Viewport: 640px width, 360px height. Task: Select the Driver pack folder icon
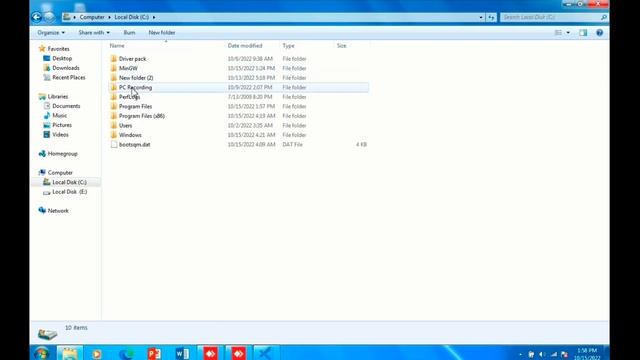tap(114, 59)
